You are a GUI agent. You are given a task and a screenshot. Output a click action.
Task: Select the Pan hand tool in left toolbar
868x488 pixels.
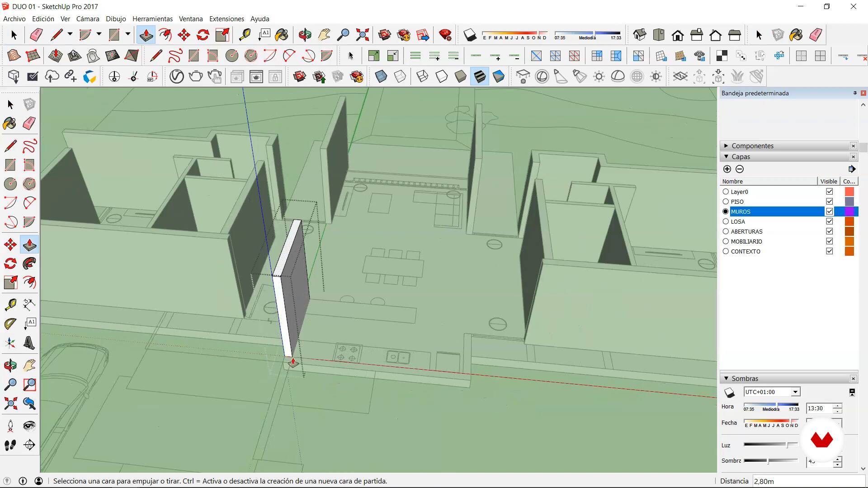(x=29, y=365)
